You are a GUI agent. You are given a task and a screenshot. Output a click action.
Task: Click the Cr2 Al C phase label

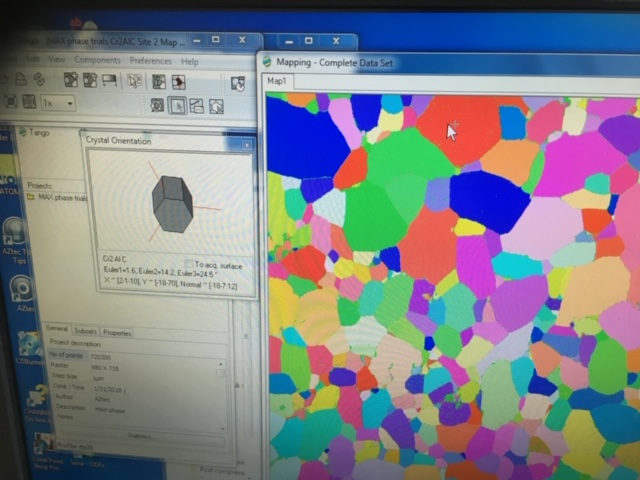(115, 259)
